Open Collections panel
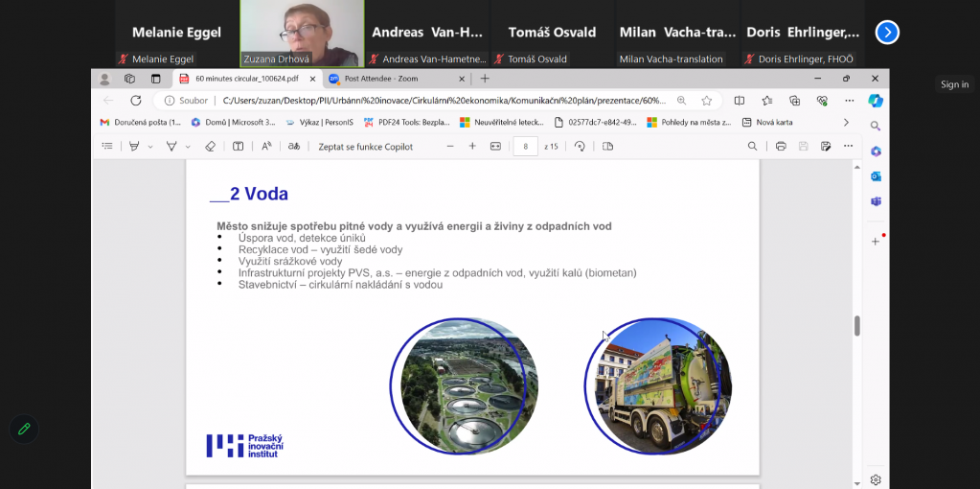Viewport: 980px width, 489px height. point(795,101)
